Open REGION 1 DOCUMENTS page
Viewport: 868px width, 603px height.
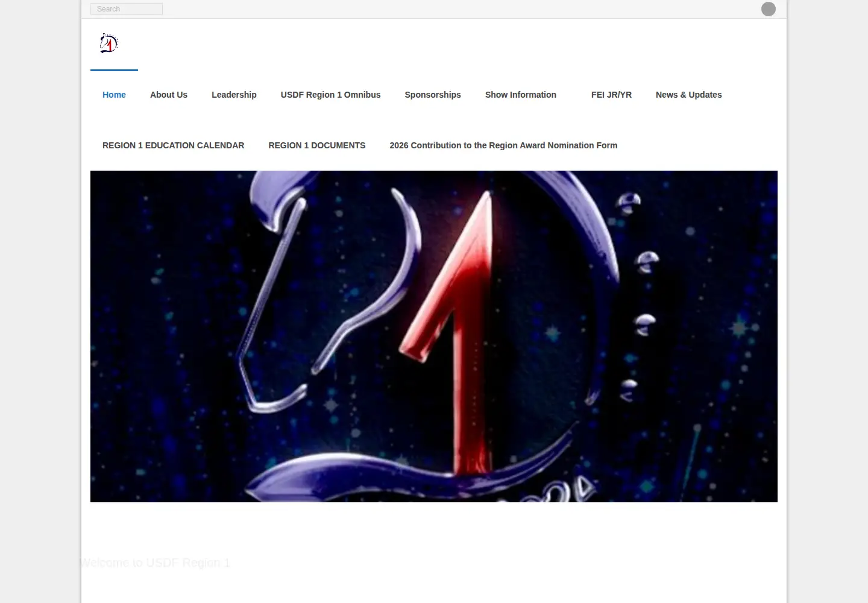(x=316, y=145)
